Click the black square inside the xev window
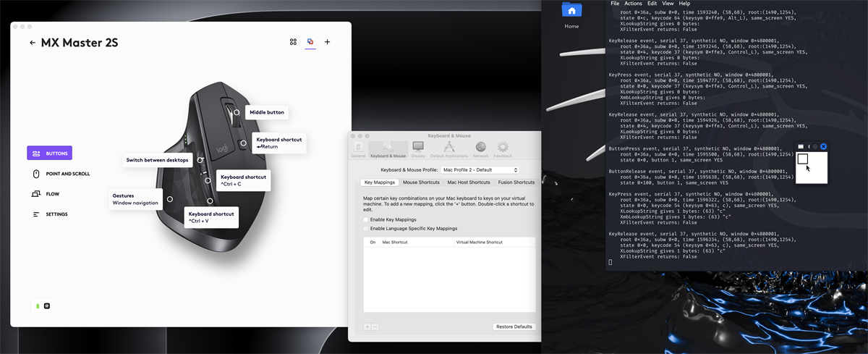Screen dimensions: 868x354 tap(802, 159)
